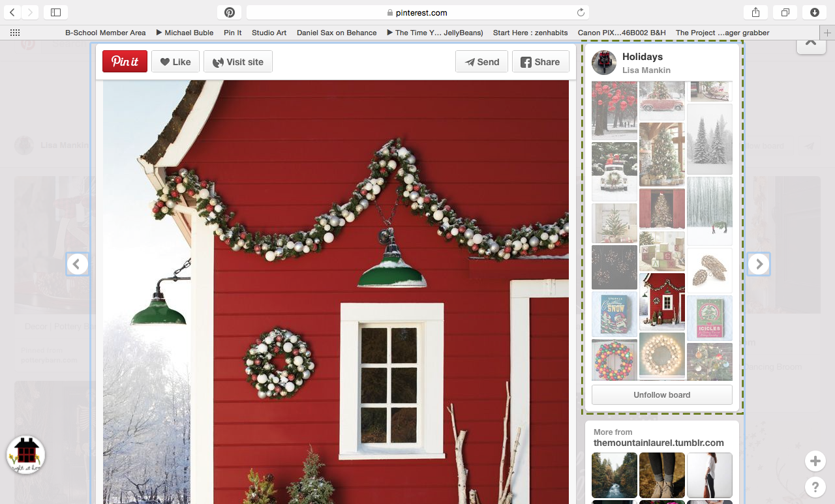
Task: Click the Unfollow board button
Action: pos(661,394)
